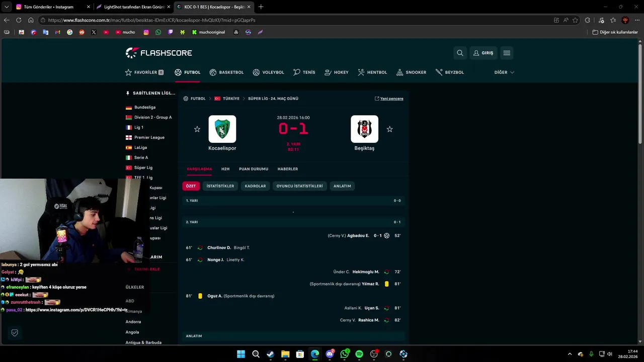Select the Oyuncu İstatistikleri sub-tab
The image size is (644, 362).
click(299, 186)
